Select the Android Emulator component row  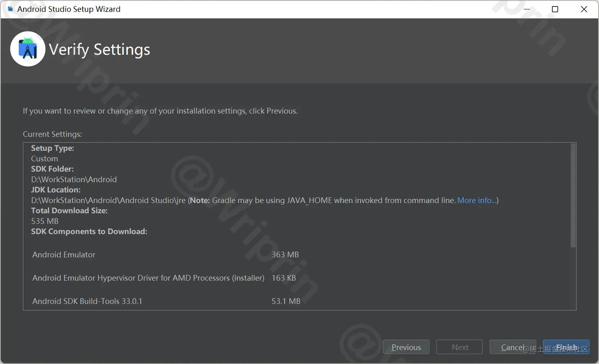coord(64,255)
